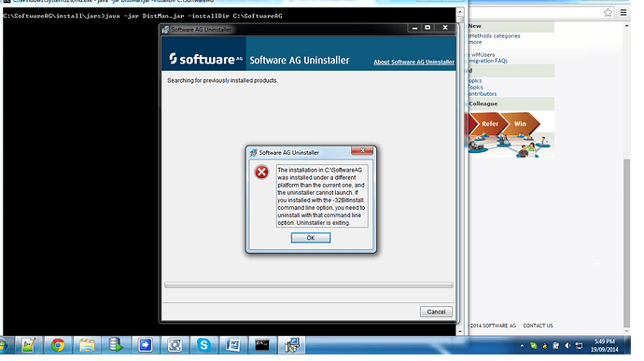Open the Chrome hamburger menu

[x=623, y=13]
